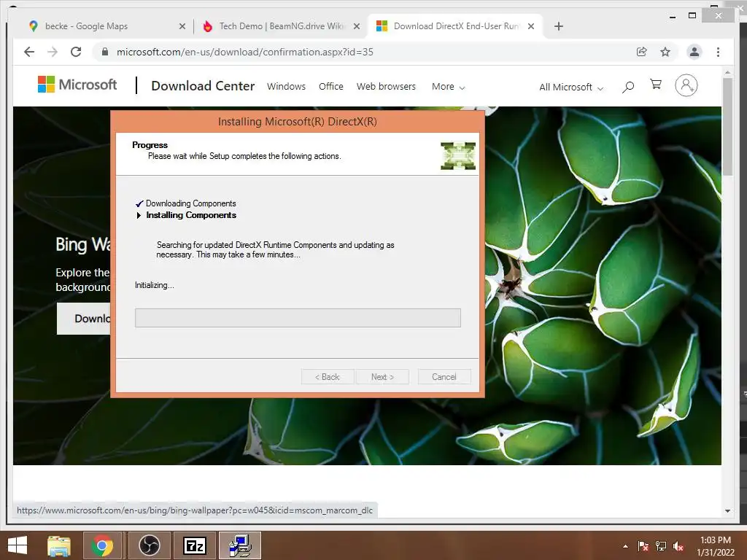Open the taskbar clock and date
The image size is (747, 560).
click(x=716, y=546)
